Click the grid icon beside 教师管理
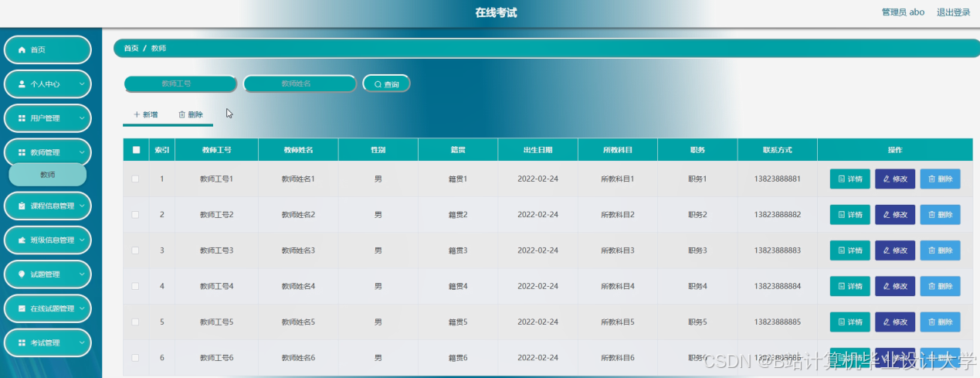The height and width of the screenshot is (378, 980). coord(22,153)
